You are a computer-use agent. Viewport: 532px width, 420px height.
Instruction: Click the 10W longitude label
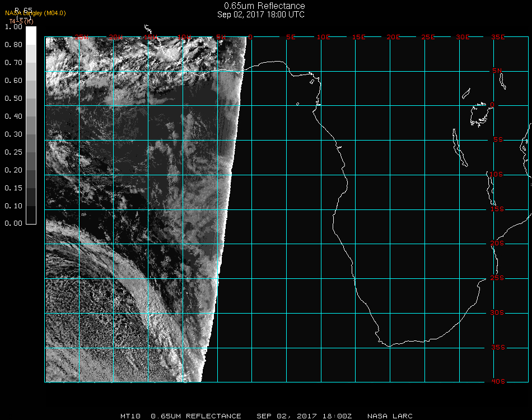pyautogui.click(x=184, y=37)
